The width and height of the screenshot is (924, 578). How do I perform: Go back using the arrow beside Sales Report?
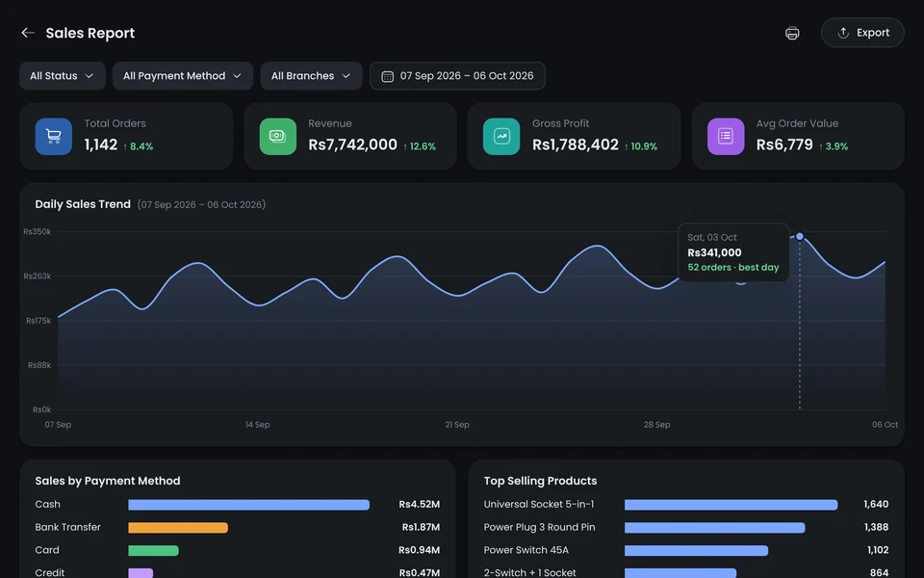point(28,33)
